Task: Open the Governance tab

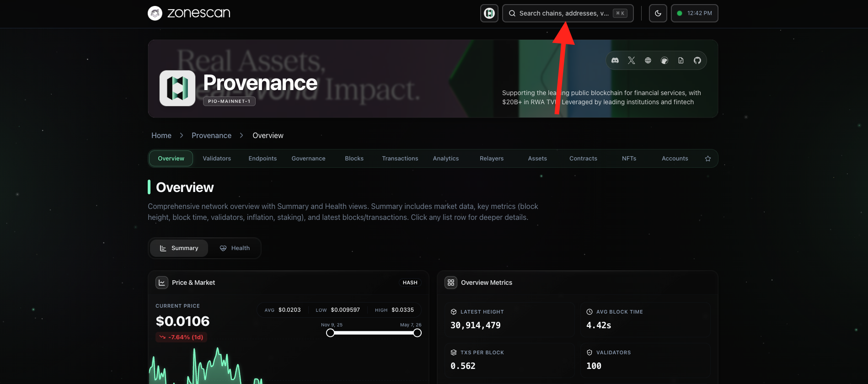Action: [x=309, y=159]
